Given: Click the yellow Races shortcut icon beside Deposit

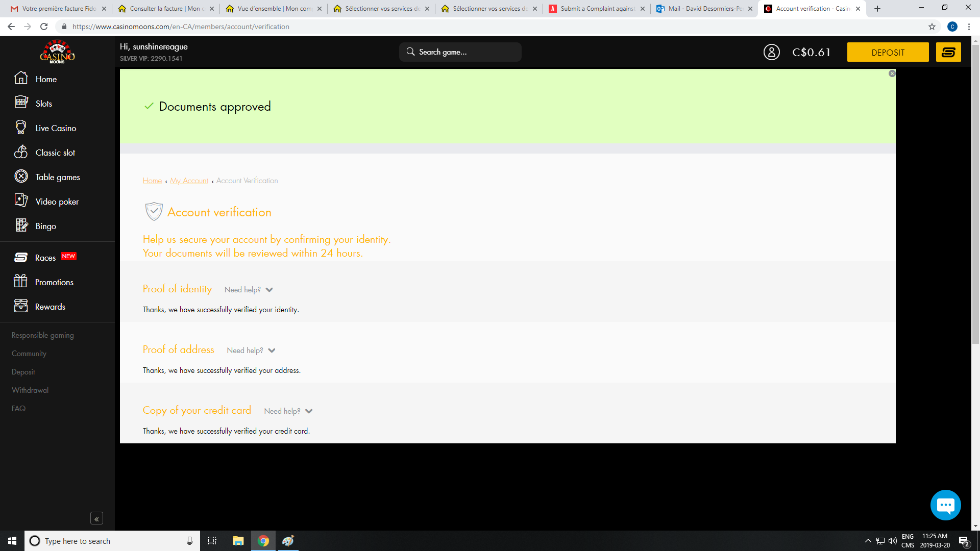Looking at the screenshot, I should (948, 52).
